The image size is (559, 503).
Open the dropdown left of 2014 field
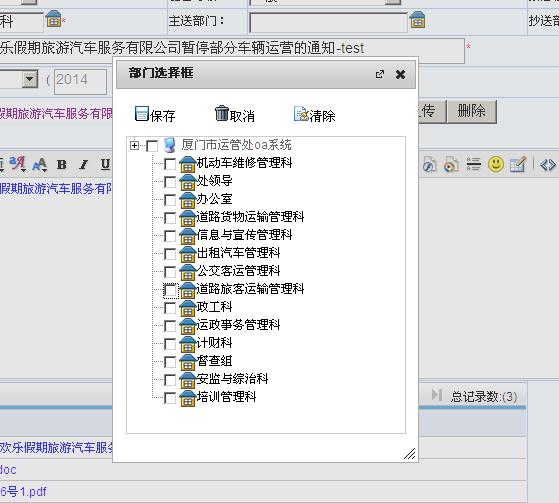pyautogui.click(x=30, y=79)
